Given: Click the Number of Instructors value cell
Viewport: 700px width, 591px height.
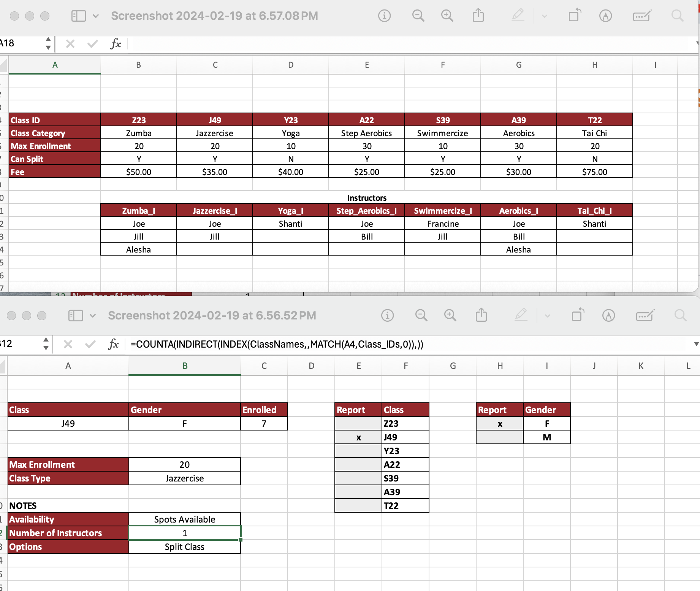Looking at the screenshot, I should (x=185, y=533).
